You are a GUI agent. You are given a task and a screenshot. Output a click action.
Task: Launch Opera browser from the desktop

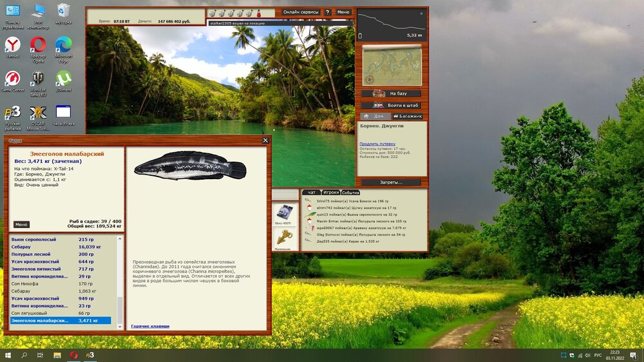38,47
